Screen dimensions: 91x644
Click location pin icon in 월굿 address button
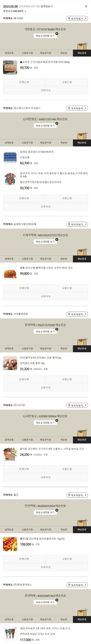(69, 495)
